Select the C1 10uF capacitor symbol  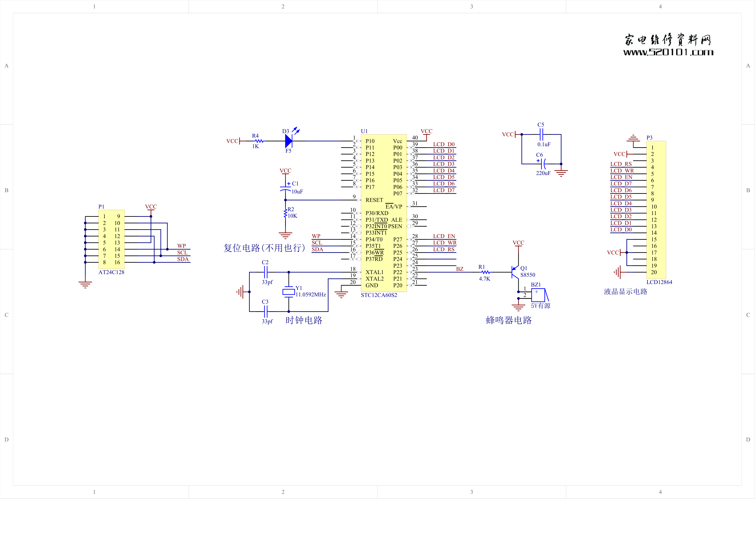click(x=285, y=189)
